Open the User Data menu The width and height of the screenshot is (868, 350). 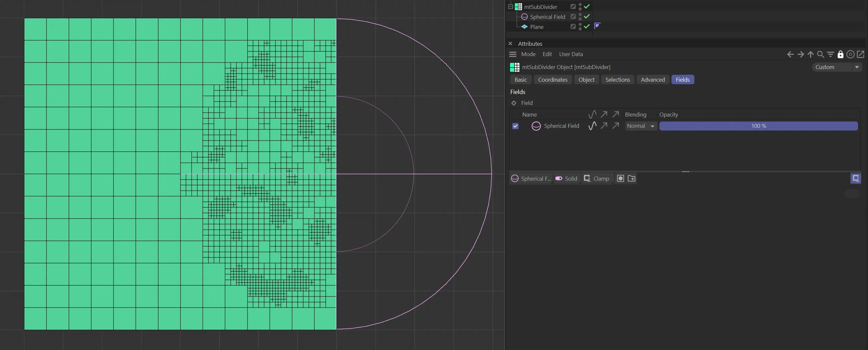tap(571, 54)
